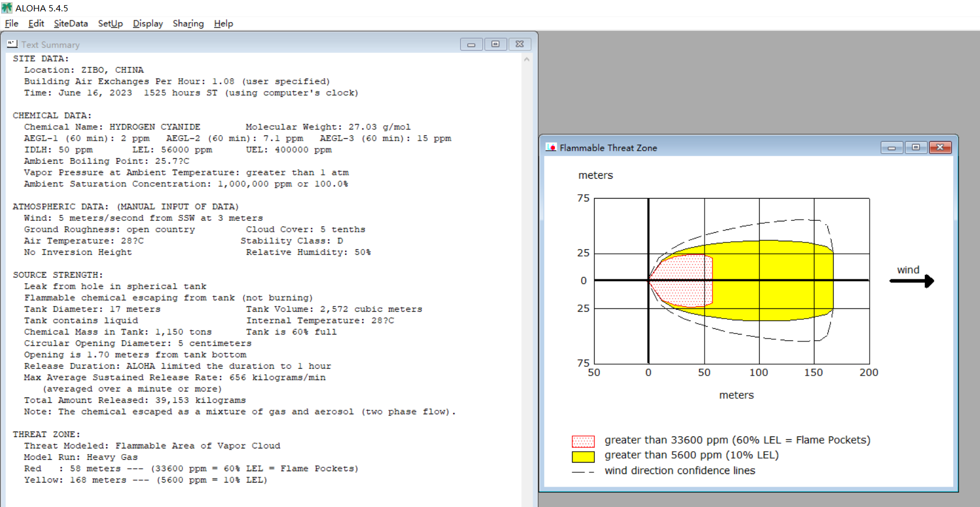
Task: Maximize the Text Summary window
Action: pos(496,44)
